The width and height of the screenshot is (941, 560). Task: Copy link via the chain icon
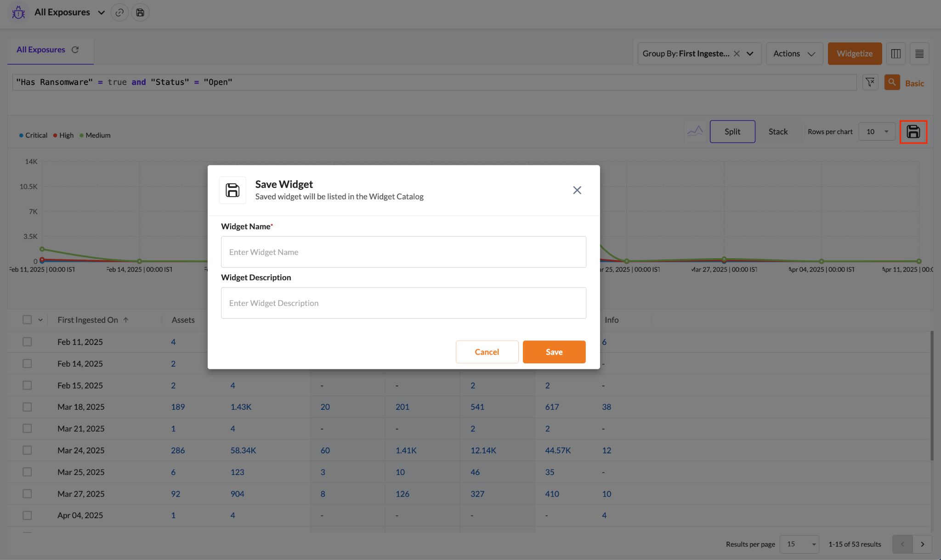coord(119,12)
